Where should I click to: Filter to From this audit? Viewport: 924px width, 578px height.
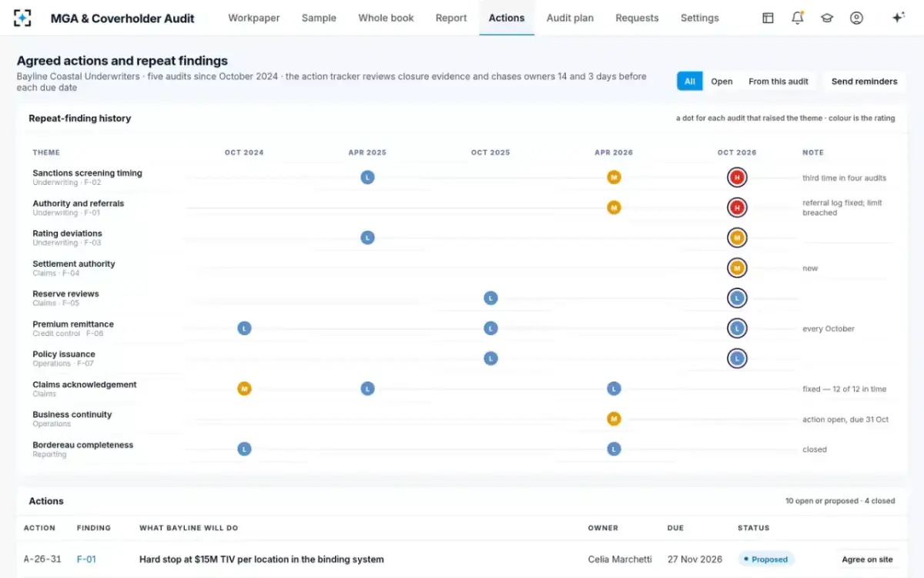(x=778, y=81)
